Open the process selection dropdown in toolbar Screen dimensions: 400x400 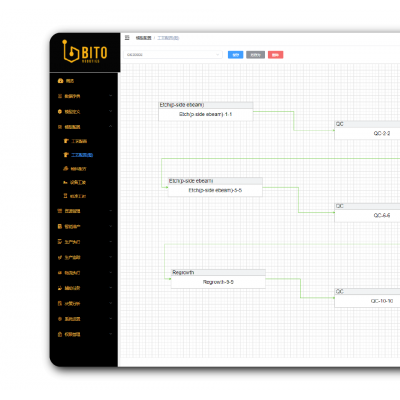coord(173,55)
